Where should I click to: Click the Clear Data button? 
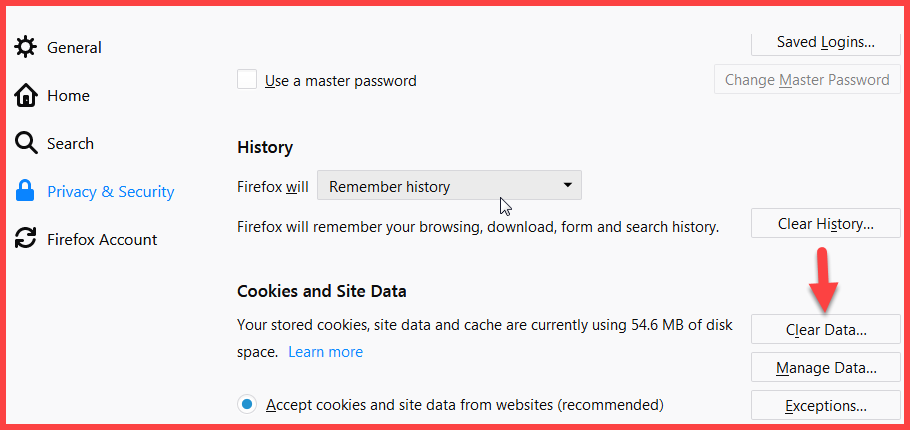point(825,330)
